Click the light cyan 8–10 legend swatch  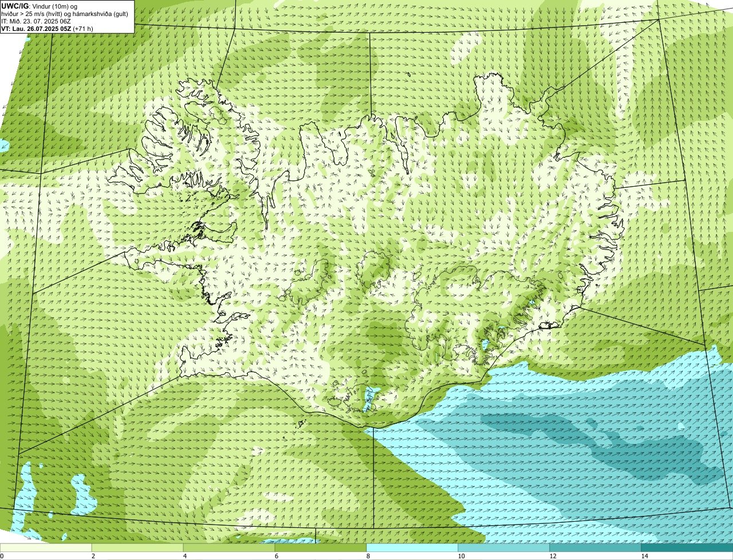point(412,547)
